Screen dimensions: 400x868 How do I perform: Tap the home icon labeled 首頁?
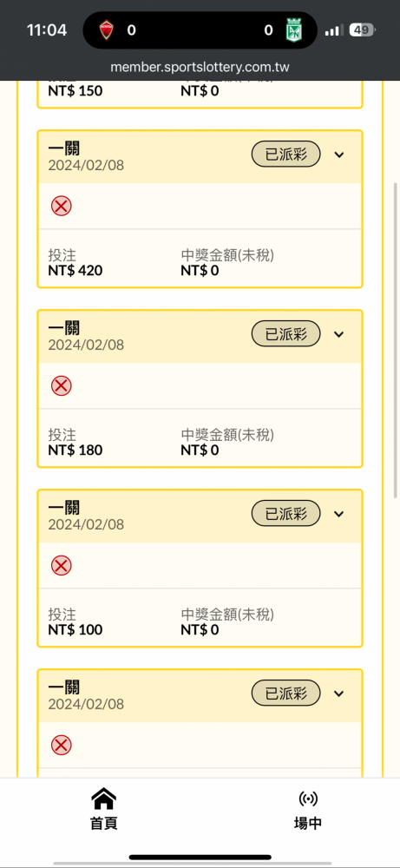point(103,799)
